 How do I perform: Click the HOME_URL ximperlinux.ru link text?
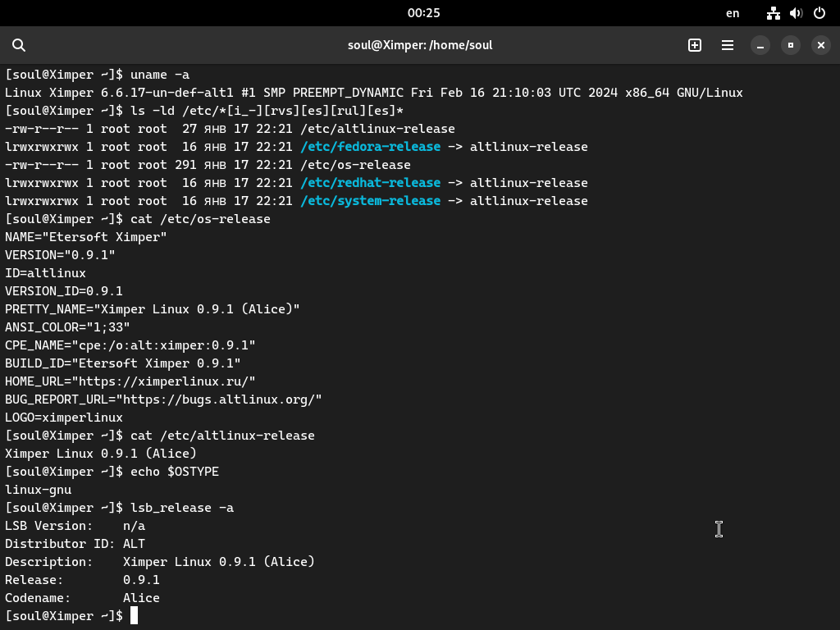click(163, 381)
